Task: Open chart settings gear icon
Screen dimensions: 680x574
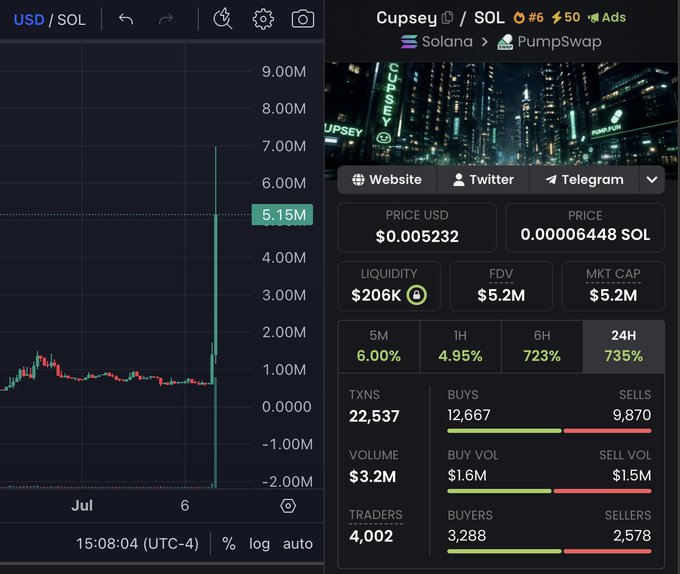Action: [263, 19]
